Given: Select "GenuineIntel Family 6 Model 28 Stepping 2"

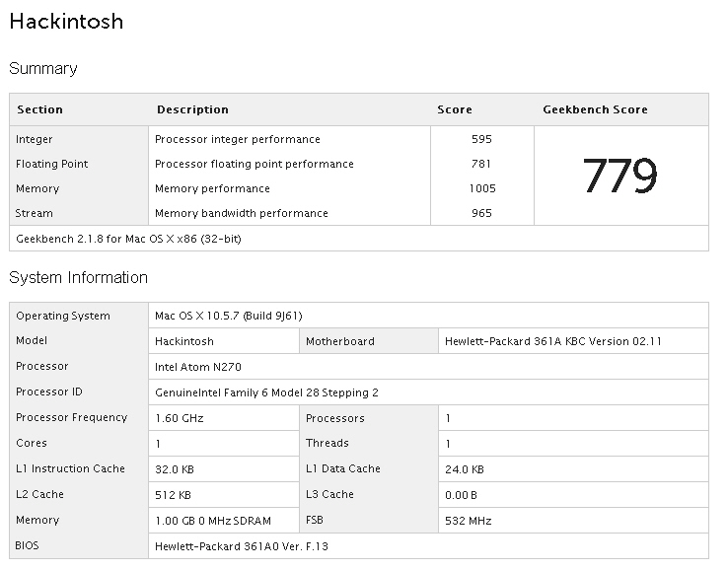Looking at the screenshot, I should point(266,392).
